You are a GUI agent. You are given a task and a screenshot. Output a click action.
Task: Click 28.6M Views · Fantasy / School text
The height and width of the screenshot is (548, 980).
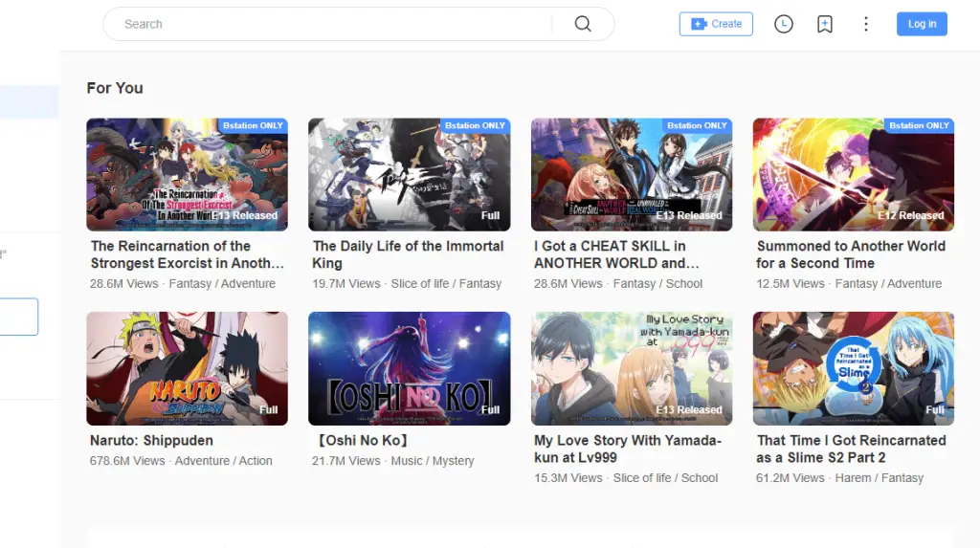(x=618, y=284)
